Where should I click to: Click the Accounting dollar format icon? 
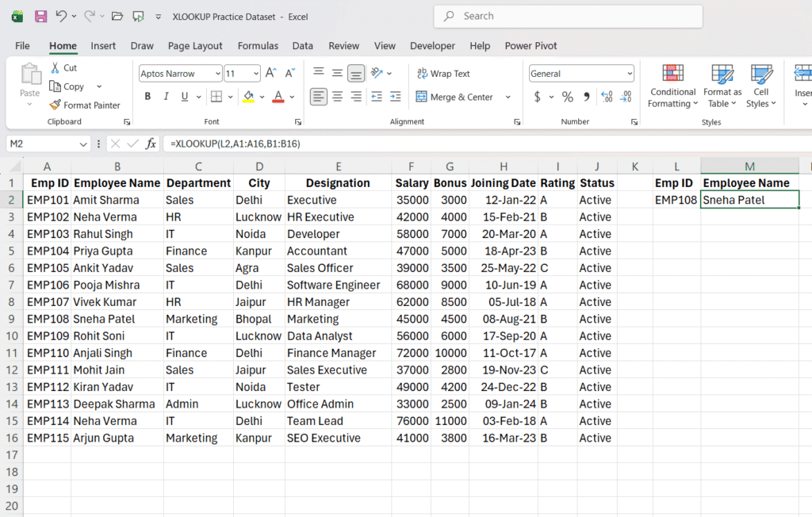coord(538,97)
